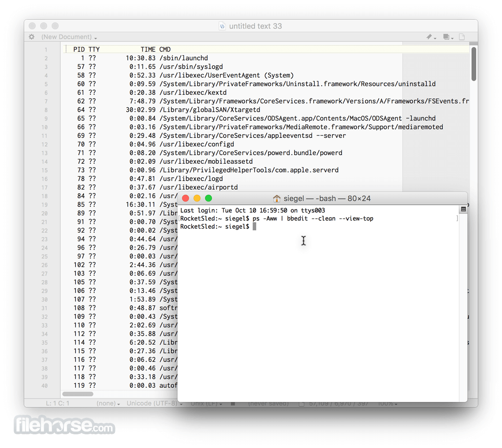Open the gear text options menu in BBEdit

click(31, 37)
